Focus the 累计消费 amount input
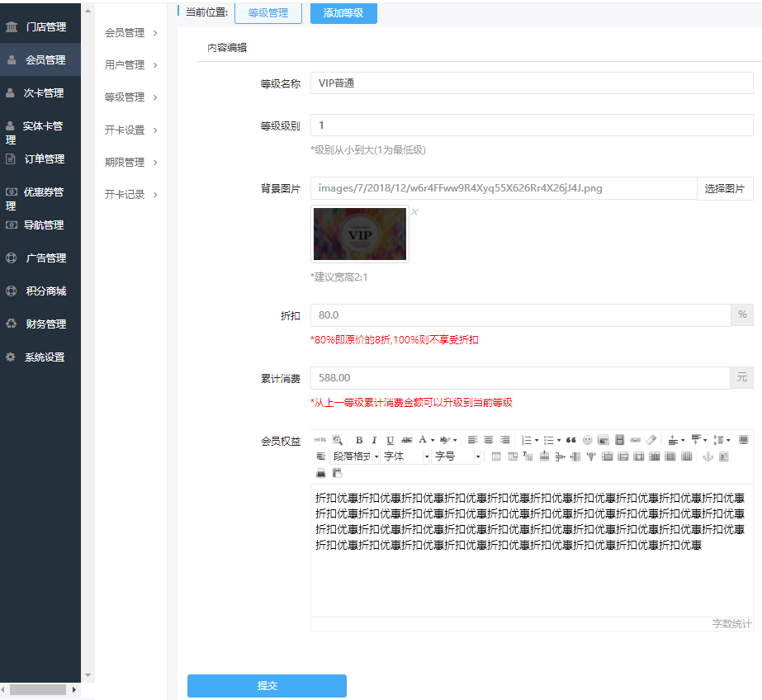 click(x=520, y=378)
